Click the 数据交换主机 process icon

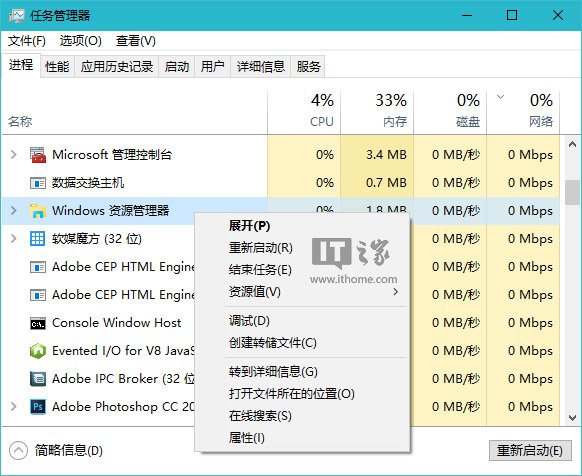pyautogui.click(x=38, y=183)
